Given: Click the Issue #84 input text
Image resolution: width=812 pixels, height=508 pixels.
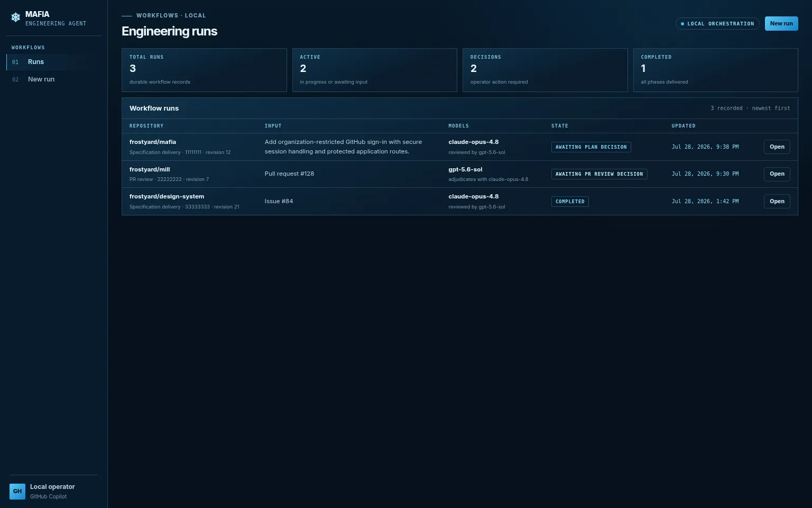Looking at the screenshot, I should click(279, 201).
